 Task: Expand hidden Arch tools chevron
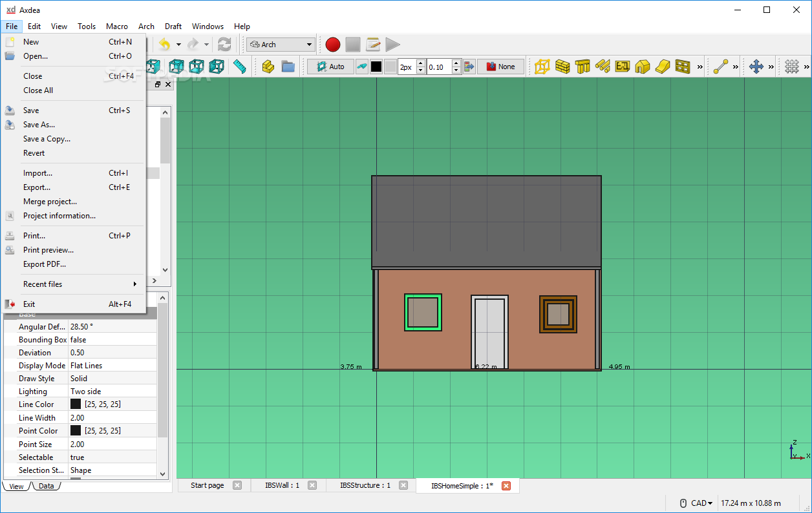(700, 67)
